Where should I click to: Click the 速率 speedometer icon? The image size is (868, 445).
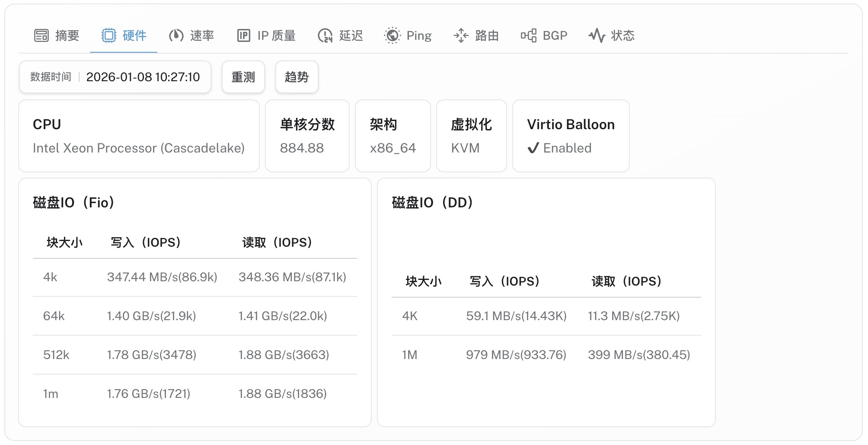click(176, 36)
